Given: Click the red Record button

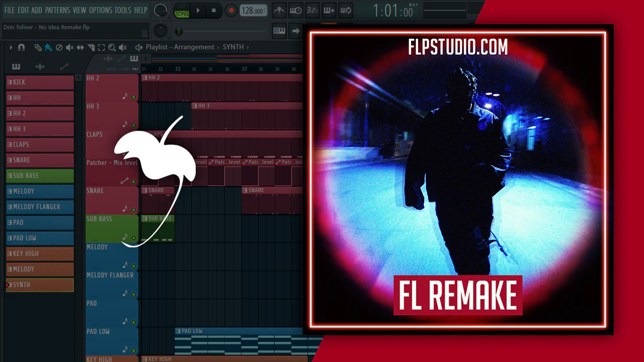Looking at the screenshot, I should click(x=231, y=10).
